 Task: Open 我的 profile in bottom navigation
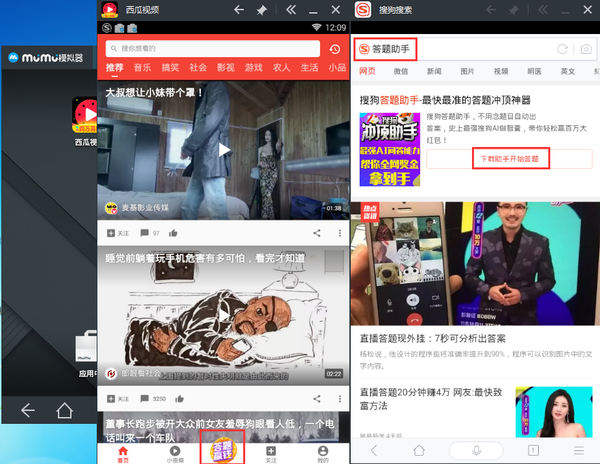(x=322, y=450)
